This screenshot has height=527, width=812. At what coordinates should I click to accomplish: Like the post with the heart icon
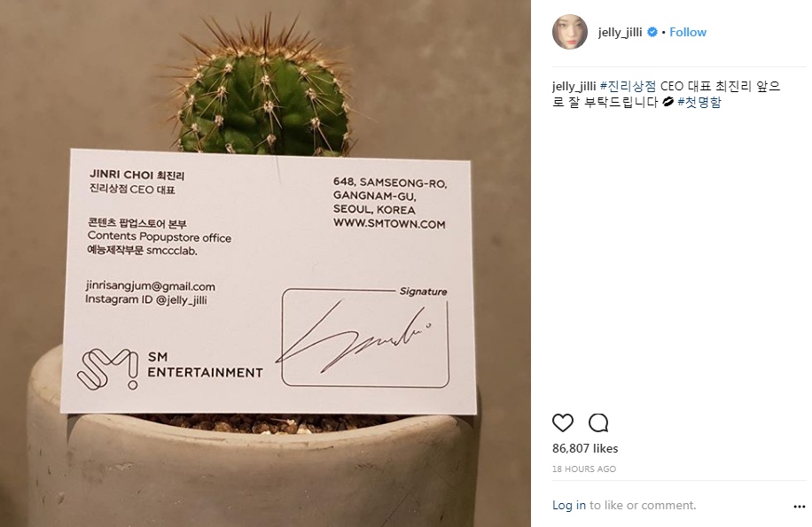pyautogui.click(x=562, y=423)
